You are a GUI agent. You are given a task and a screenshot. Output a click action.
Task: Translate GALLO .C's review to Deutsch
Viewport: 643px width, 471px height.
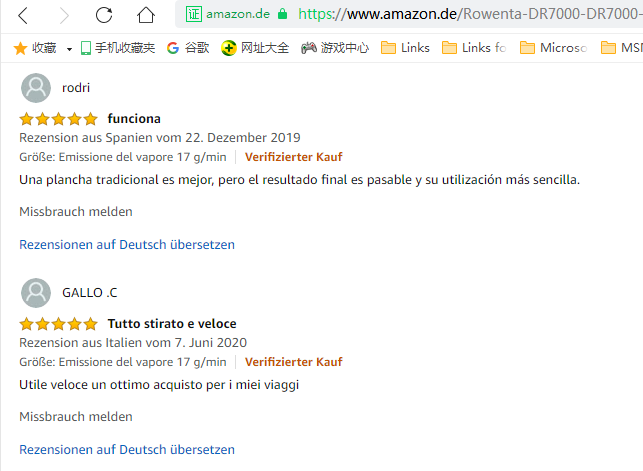[x=127, y=450]
